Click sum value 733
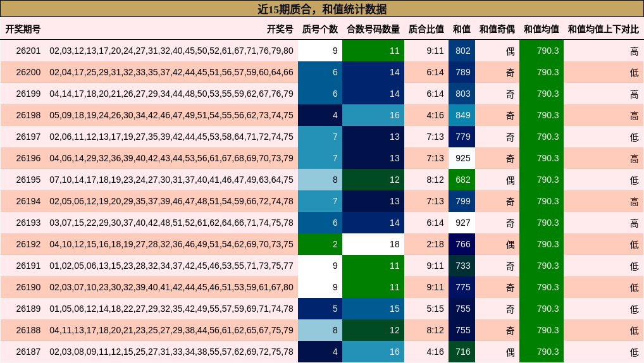The height and width of the screenshot is (363, 644). 462,266
